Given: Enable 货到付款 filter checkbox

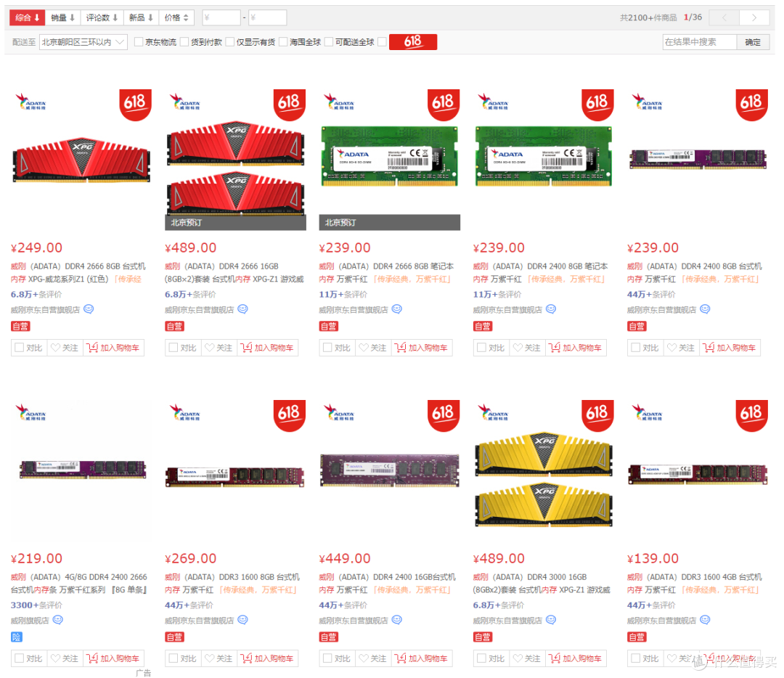Looking at the screenshot, I should pos(184,42).
